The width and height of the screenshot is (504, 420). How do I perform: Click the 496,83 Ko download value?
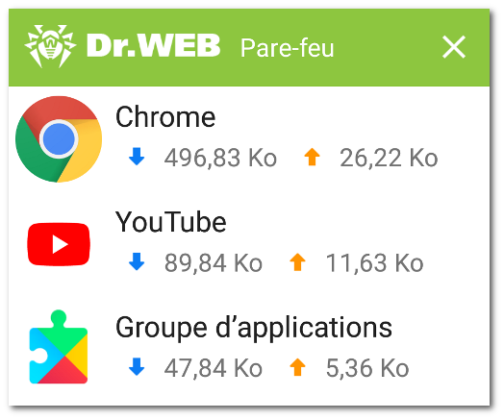tap(220, 158)
